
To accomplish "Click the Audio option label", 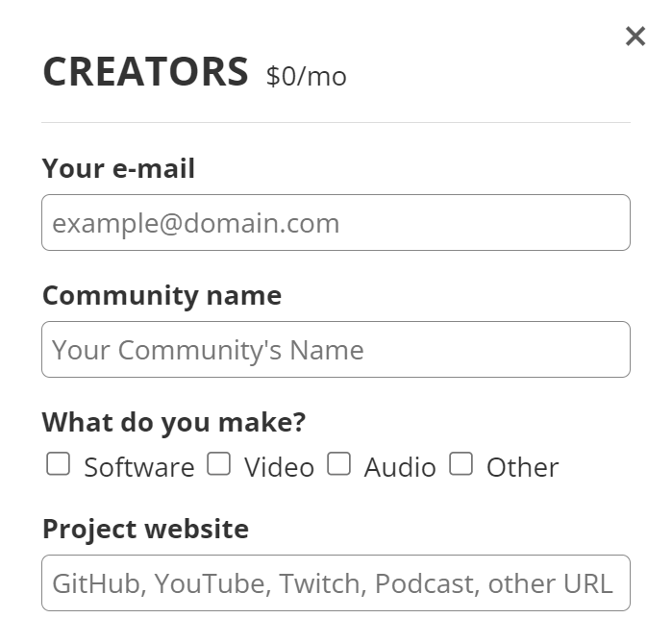I will click(x=400, y=467).
